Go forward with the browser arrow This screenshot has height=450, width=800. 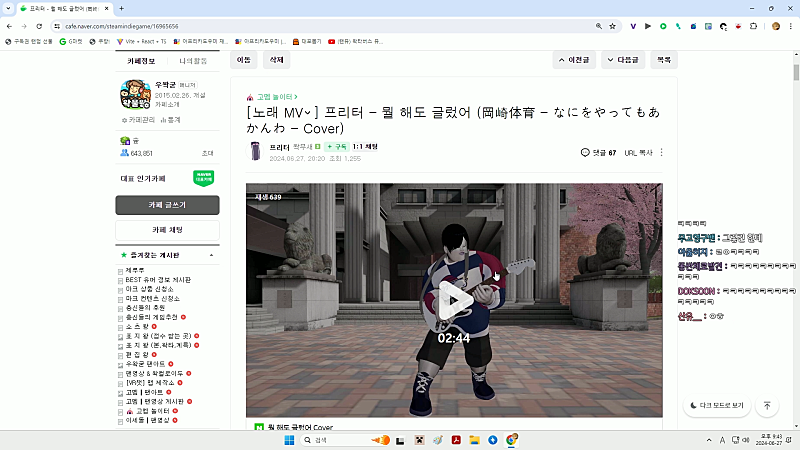click(24, 26)
